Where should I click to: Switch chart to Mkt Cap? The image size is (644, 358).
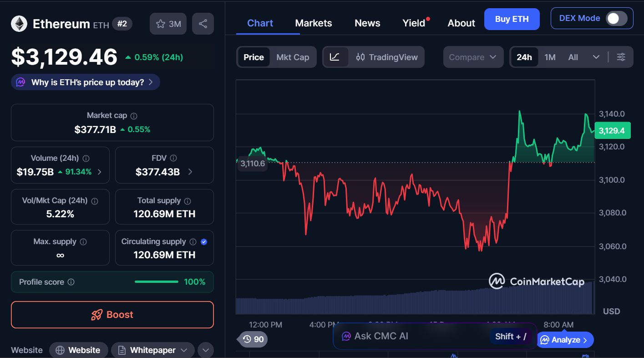[293, 57]
